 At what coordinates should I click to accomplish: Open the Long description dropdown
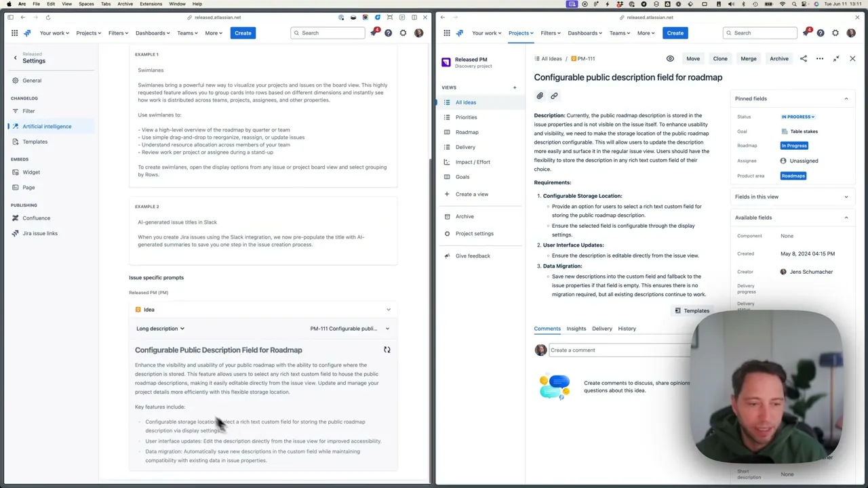point(160,329)
